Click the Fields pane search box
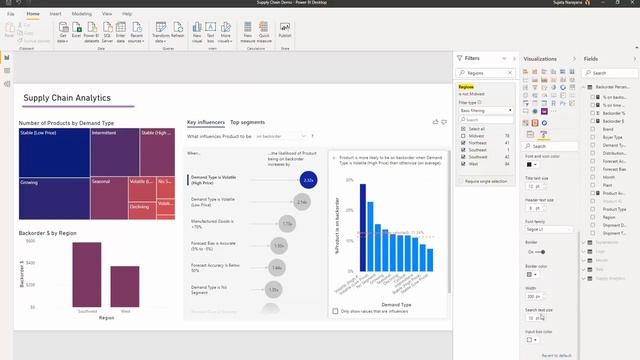Image resolution: width=640 pixels, height=360 pixels. tap(611, 73)
